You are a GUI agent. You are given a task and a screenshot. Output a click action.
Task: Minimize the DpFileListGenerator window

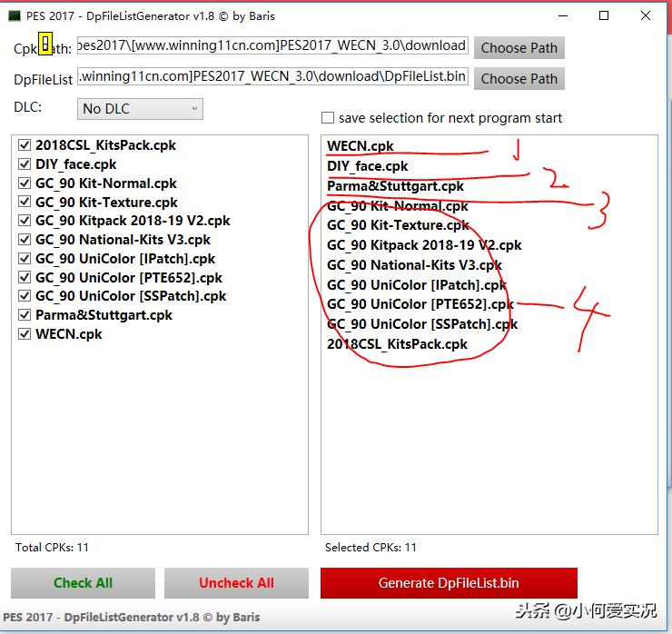coord(560,16)
